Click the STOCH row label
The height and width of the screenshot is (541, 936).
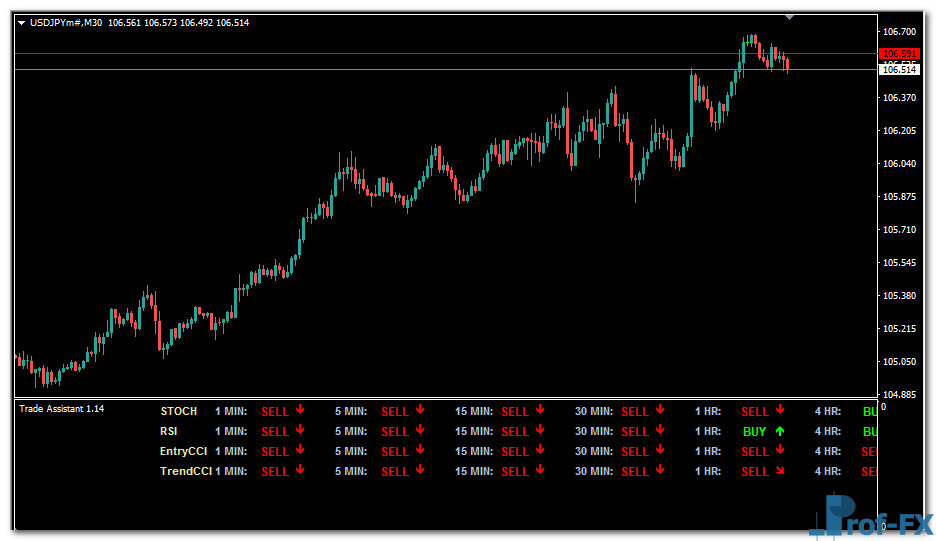tap(179, 411)
